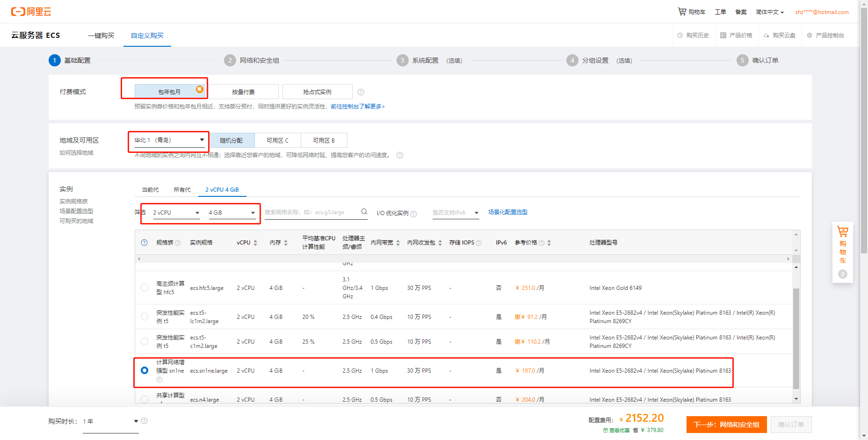Open the 工单 menu item

720,12
